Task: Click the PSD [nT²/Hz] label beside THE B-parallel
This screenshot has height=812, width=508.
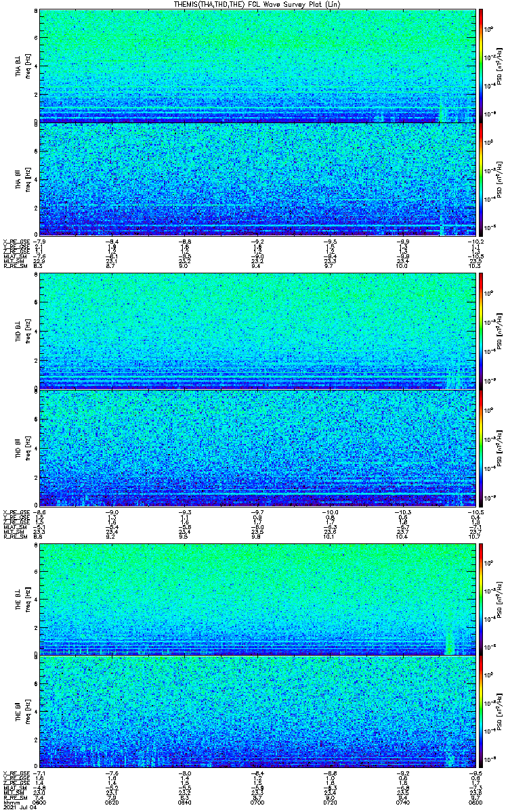Action: 500,712
